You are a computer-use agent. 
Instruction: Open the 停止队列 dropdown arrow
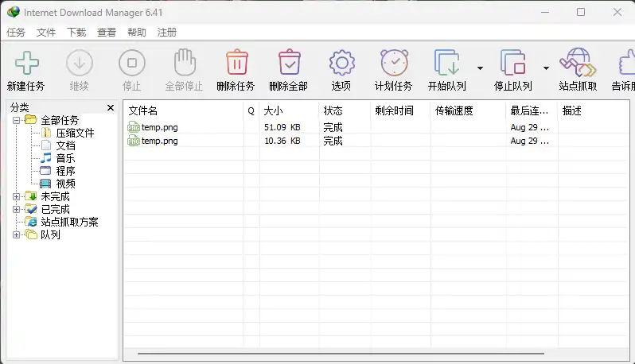pos(546,68)
